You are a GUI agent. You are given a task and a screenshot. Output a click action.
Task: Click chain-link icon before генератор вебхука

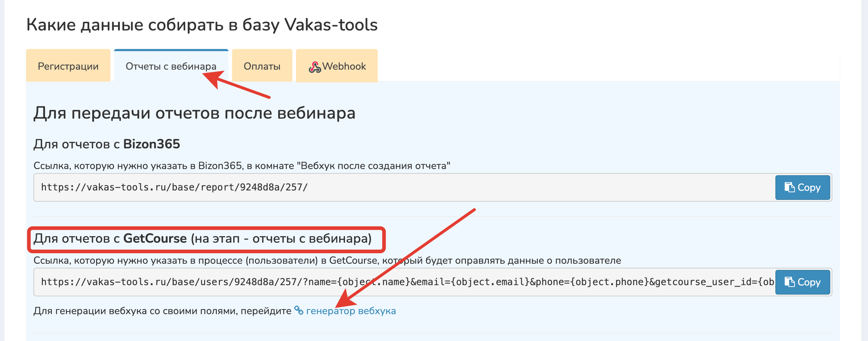point(299,311)
